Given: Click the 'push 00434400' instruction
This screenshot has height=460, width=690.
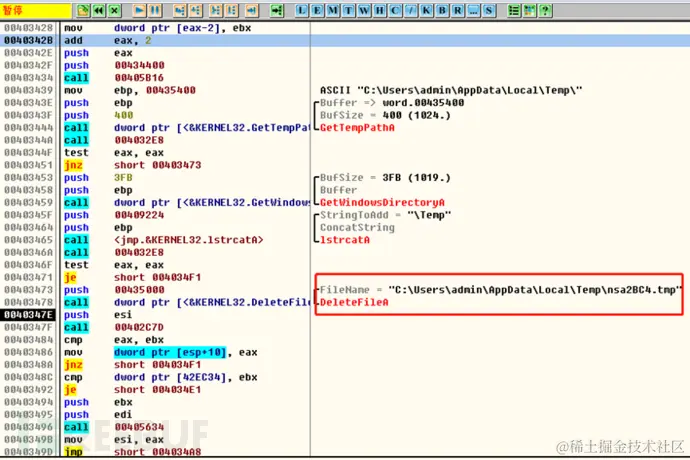Looking at the screenshot, I should point(114,65).
